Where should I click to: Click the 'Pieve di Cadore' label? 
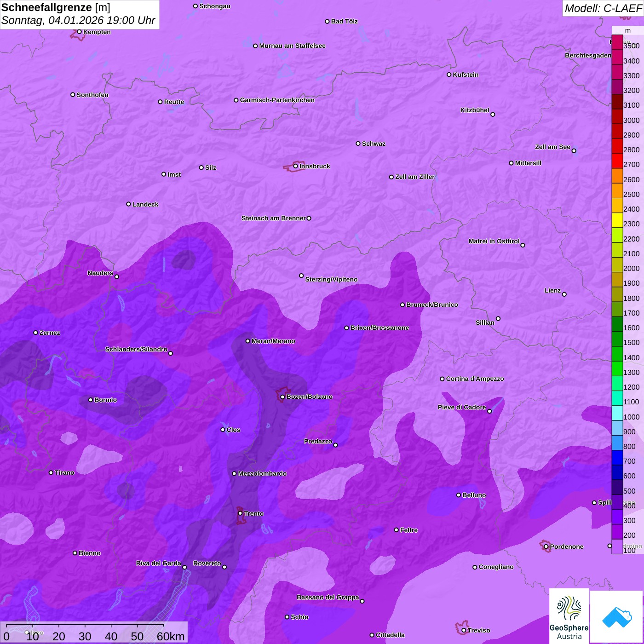tap(462, 407)
